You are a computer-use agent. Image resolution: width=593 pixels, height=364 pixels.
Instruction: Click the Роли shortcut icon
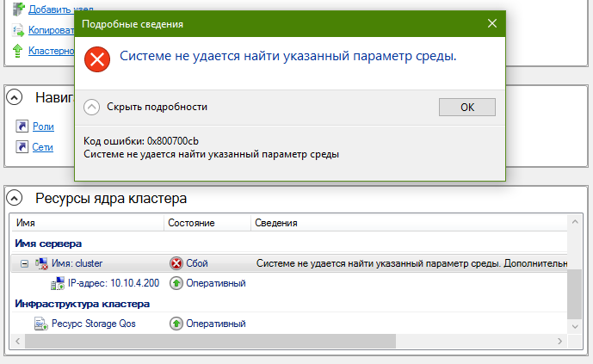coord(22,126)
